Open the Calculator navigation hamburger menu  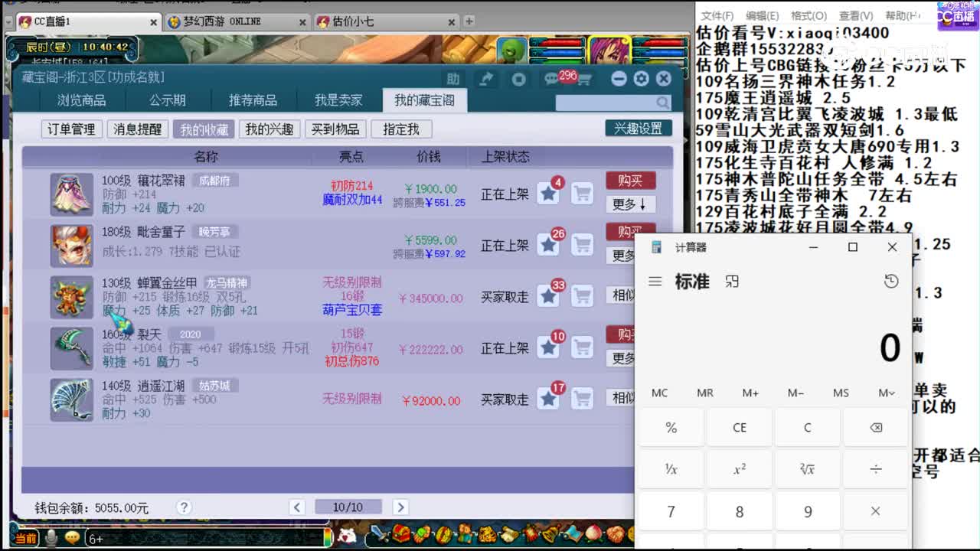655,281
